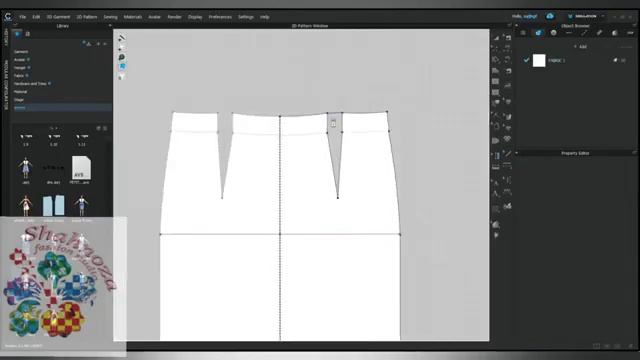Select the pink dress avatar thumbnail
640x360 pixels.
25,206
